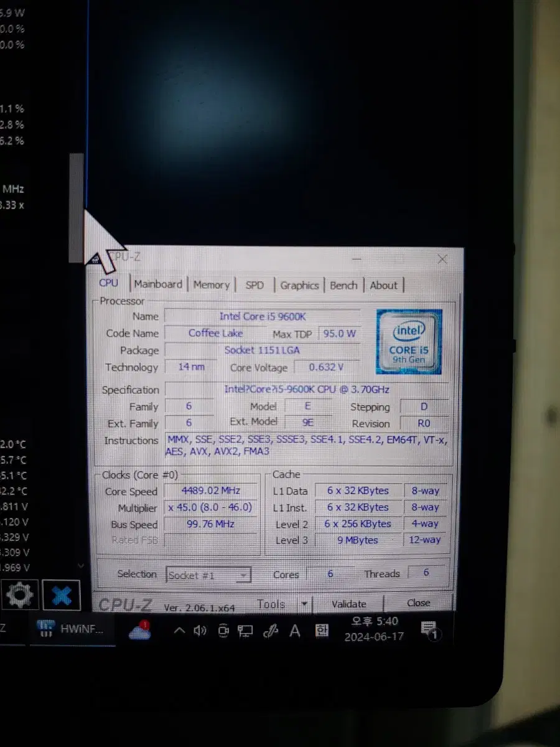Minimize the CPU-Z window
This screenshot has width=560, height=747.
coord(357,258)
